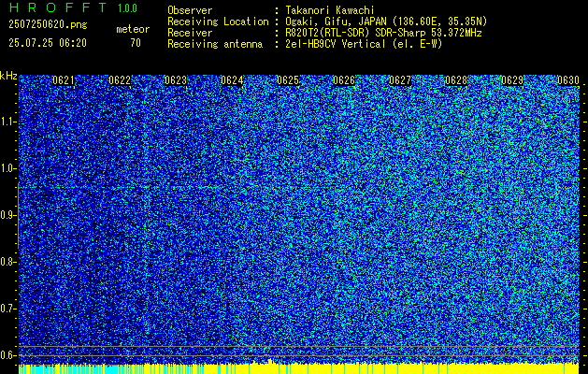This screenshot has height=374, width=588.
Task: Click the Receiving Location label
Action: tap(218, 22)
